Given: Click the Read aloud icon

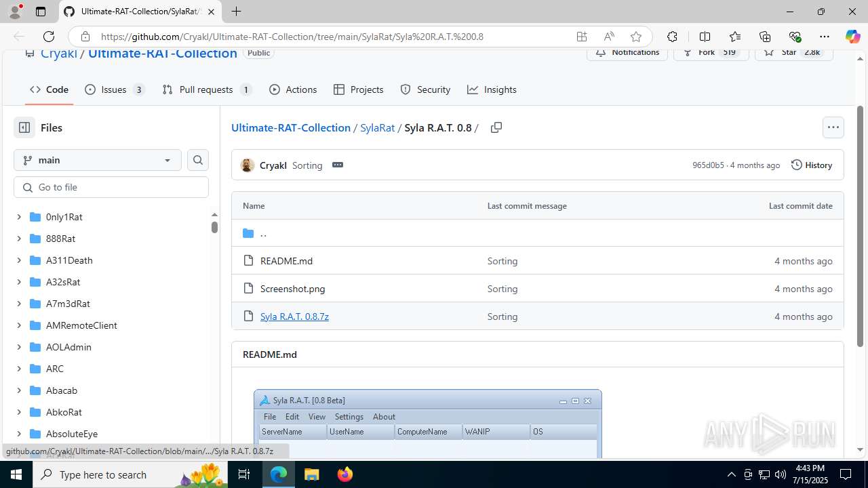Looking at the screenshot, I should click(609, 37).
